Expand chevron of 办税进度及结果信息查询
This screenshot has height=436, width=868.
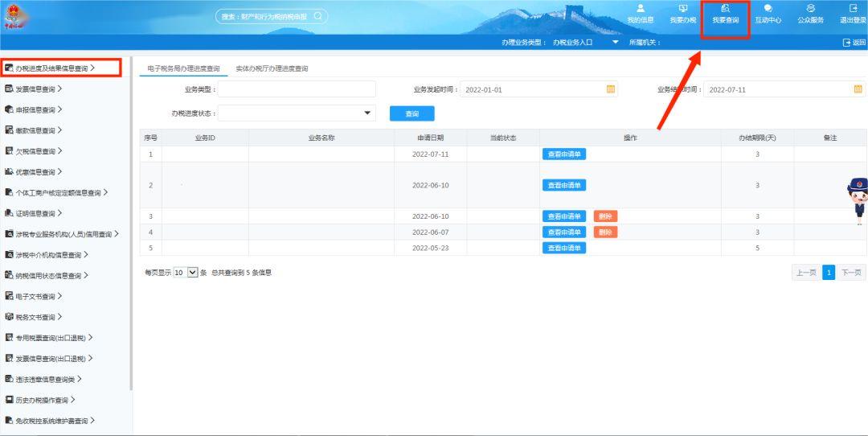[92, 68]
